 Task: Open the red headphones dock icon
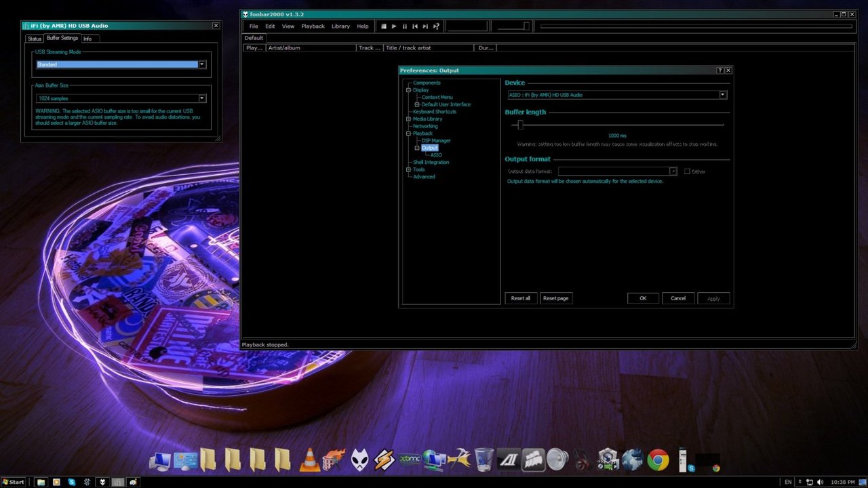coord(582,460)
